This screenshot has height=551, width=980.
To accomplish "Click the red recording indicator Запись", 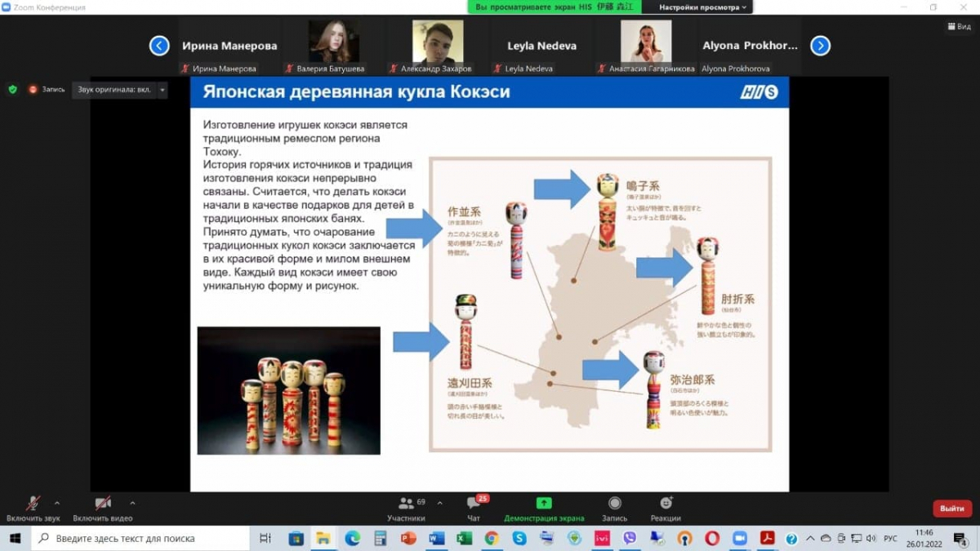I will coord(47,89).
